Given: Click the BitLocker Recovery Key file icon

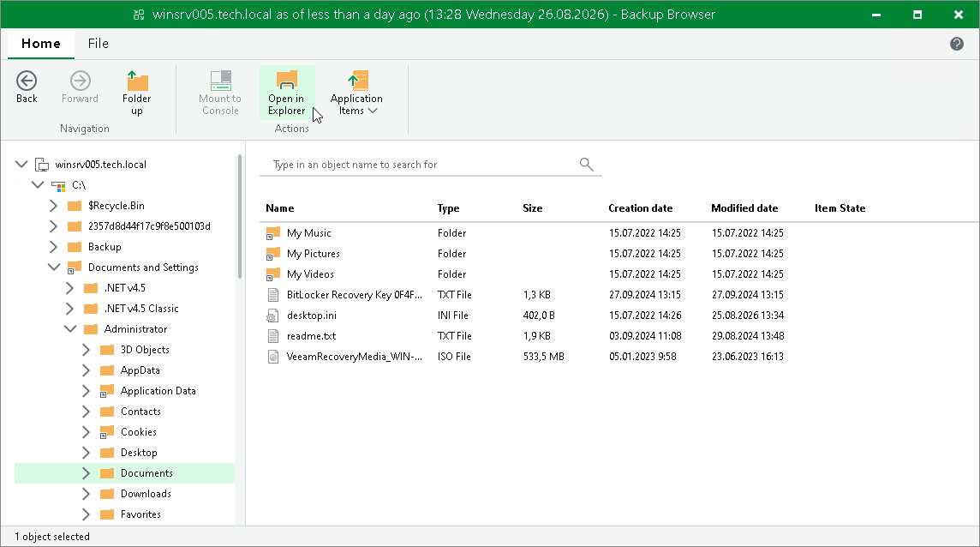Looking at the screenshot, I should pyautogui.click(x=273, y=295).
